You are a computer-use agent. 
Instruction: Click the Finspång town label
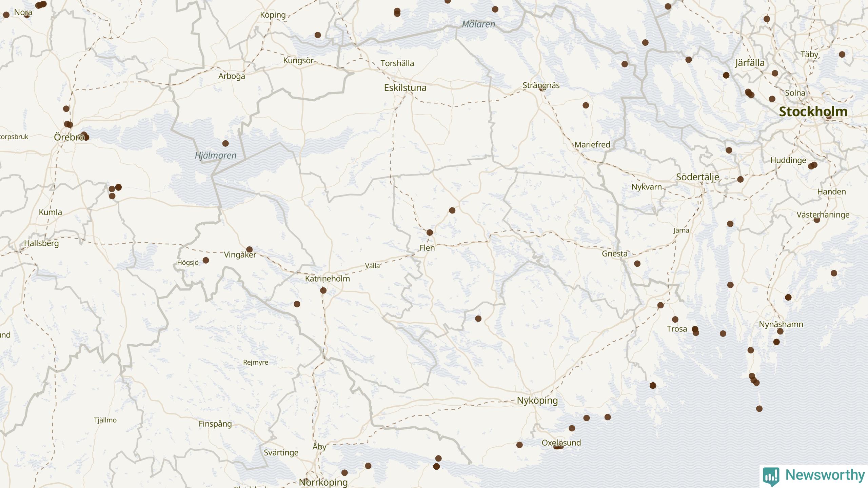point(215,424)
